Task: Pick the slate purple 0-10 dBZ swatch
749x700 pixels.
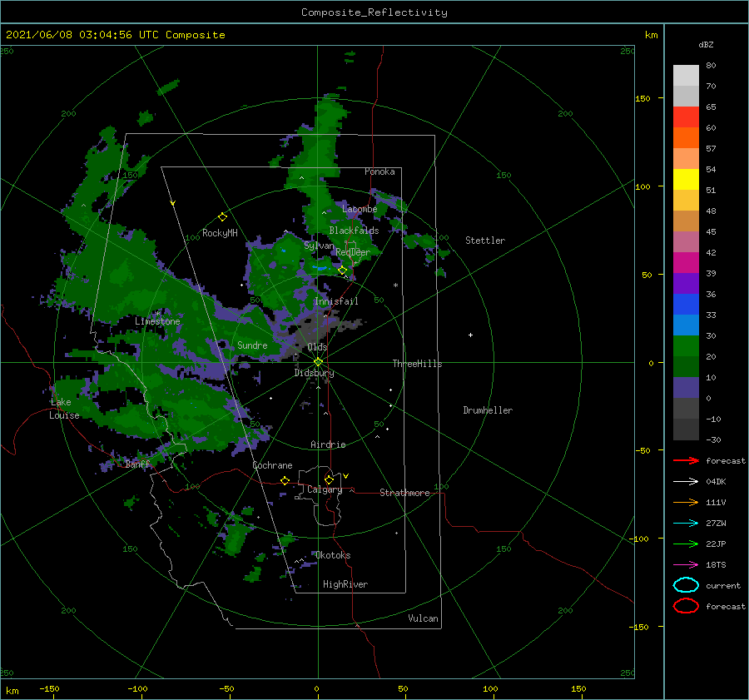Action: click(x=686, y=387)
